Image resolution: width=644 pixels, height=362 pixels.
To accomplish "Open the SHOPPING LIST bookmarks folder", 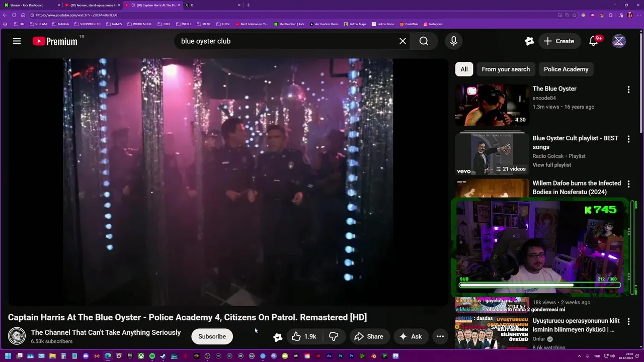I will click(88, 24).
